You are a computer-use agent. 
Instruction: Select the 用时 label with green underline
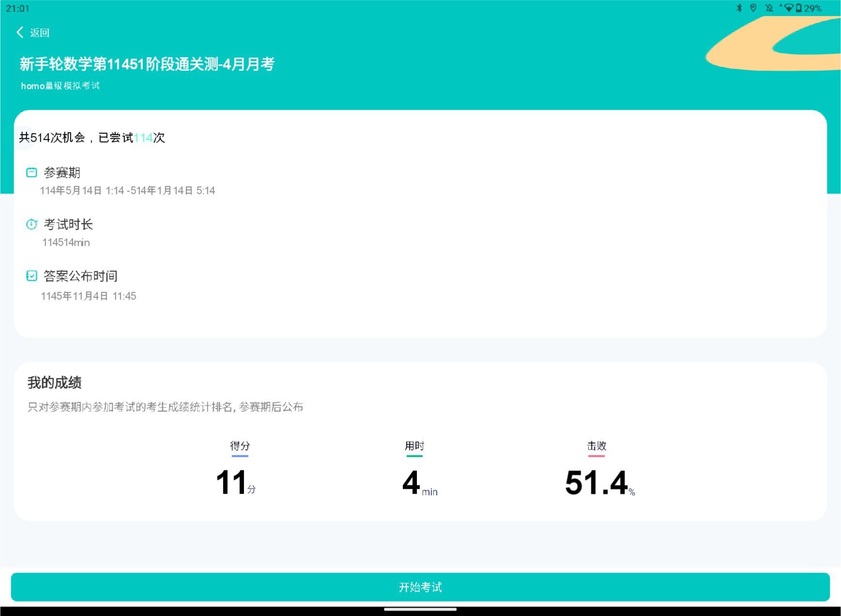(414, 446)
